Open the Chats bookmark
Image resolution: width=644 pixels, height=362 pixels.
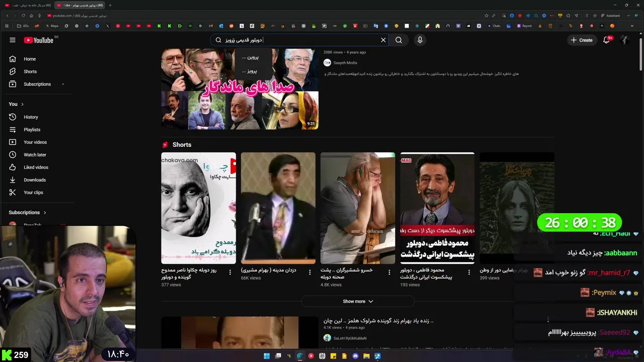pyautogui.click(x=494, y=26)
